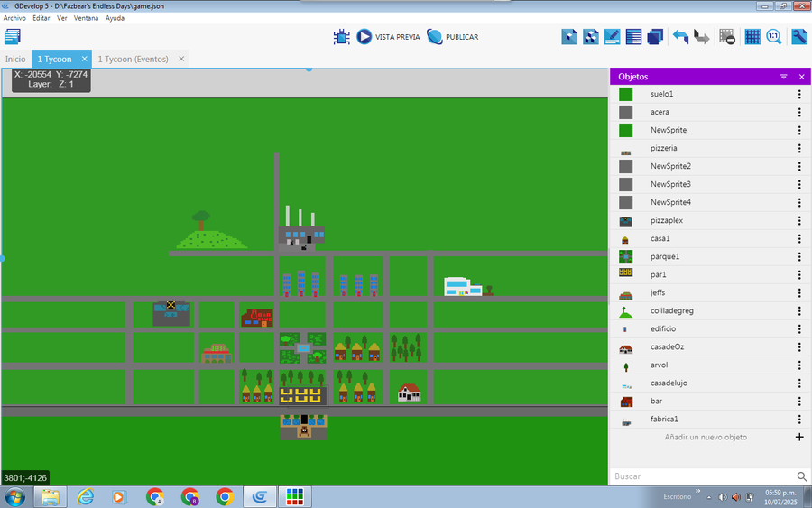Select the factory with chimneys in scene
This screenshot has width=812, height=508.
point(301,228)
